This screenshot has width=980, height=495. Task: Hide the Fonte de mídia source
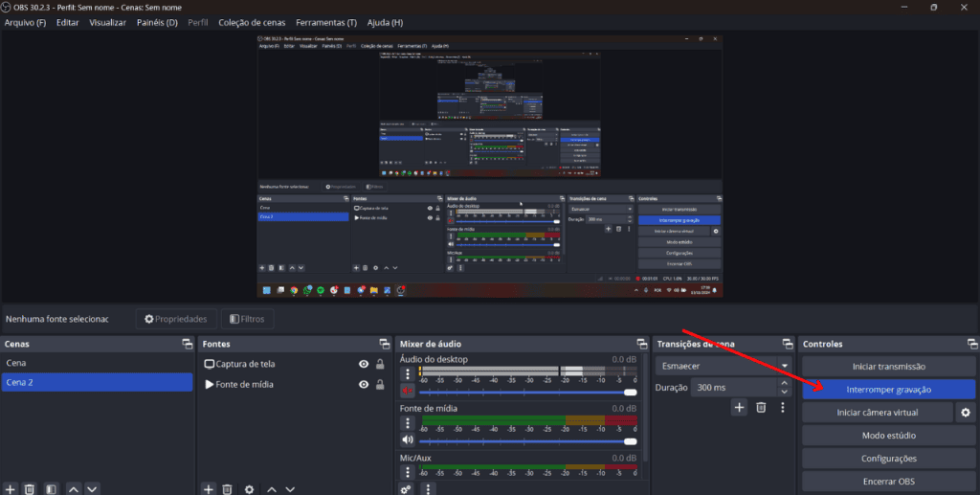[363, 384]
